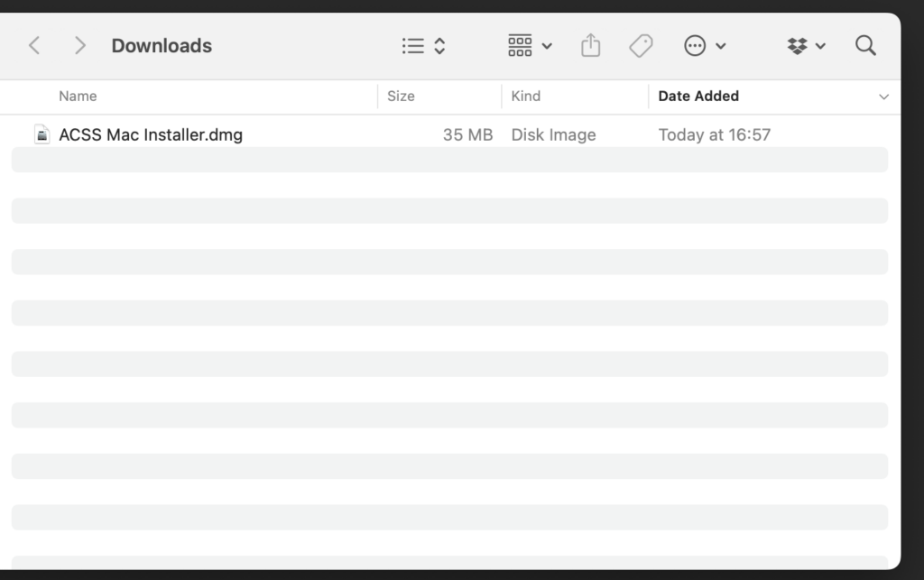Sort by the Kind column
The height and width of the screenshot is (580, 924).
click(526, 96)
